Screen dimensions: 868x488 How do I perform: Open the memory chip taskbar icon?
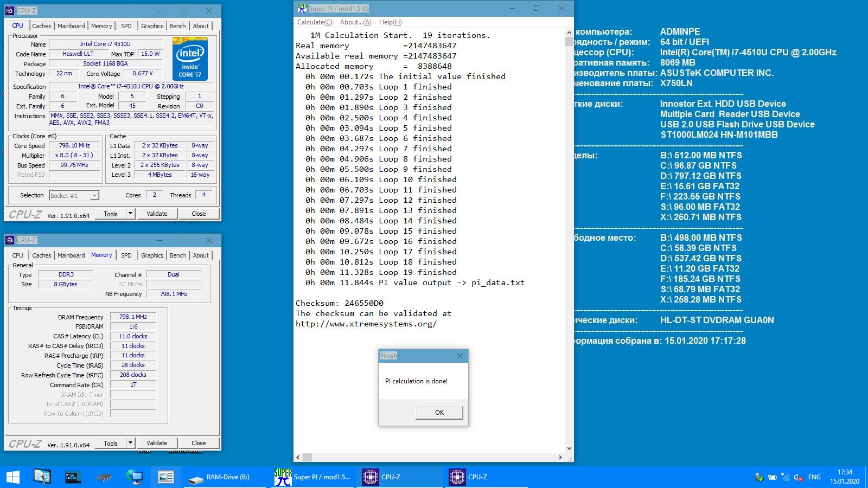click(104, 478)
